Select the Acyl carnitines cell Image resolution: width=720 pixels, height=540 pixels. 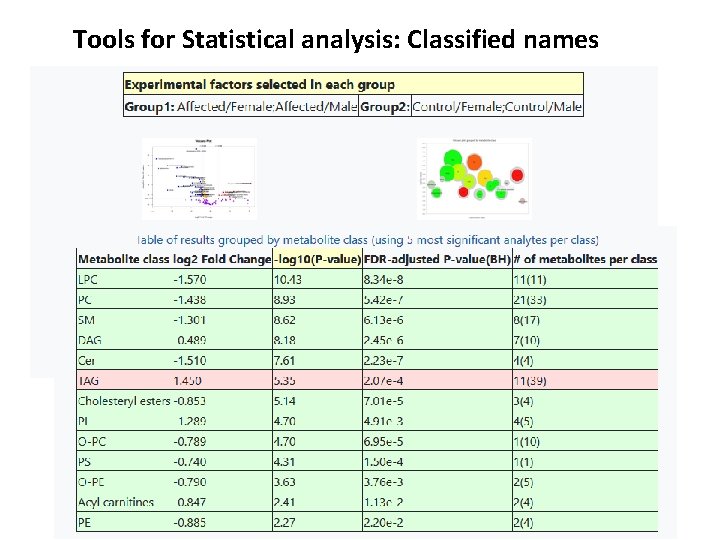[116, 502]
